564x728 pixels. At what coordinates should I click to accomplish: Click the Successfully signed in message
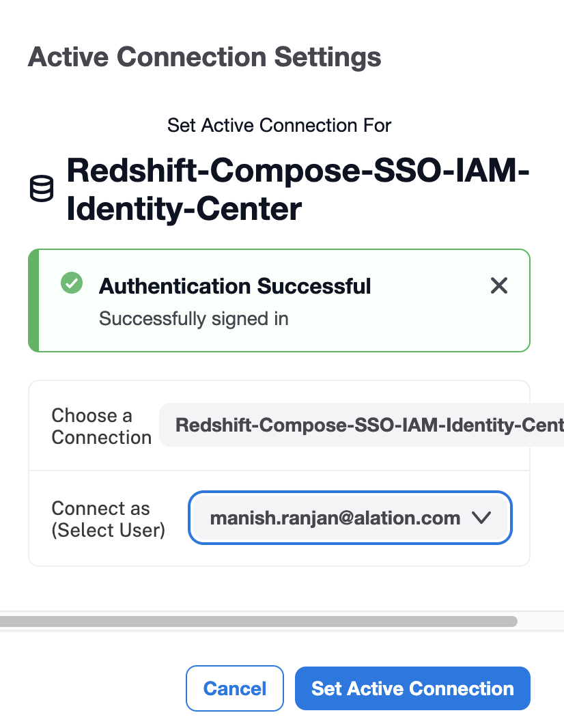coord(194,319)
